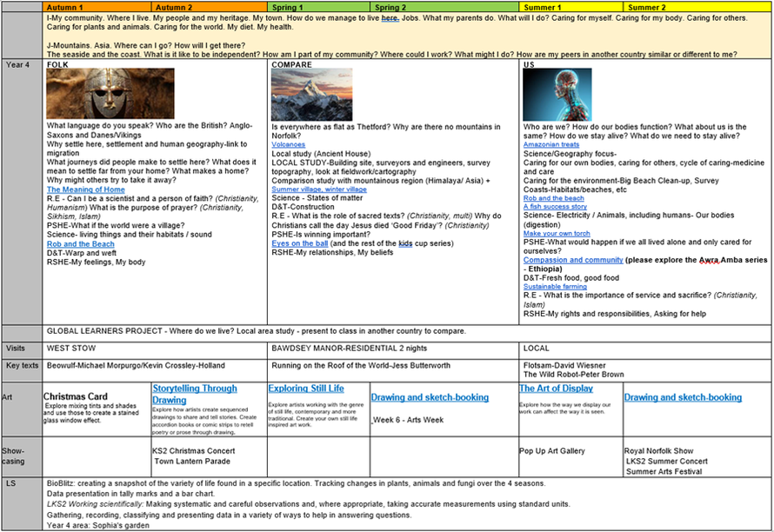Click the "Year 4" row label cell
Screen dimensions: 774x532
[22, 65]
